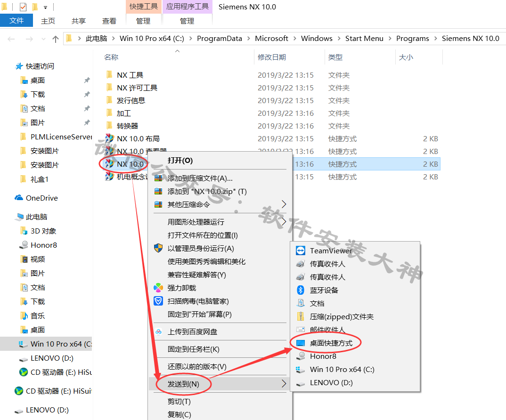Open 管理 tab under 快捷工具
Viewport: 506px width, 420px height.
143,21
